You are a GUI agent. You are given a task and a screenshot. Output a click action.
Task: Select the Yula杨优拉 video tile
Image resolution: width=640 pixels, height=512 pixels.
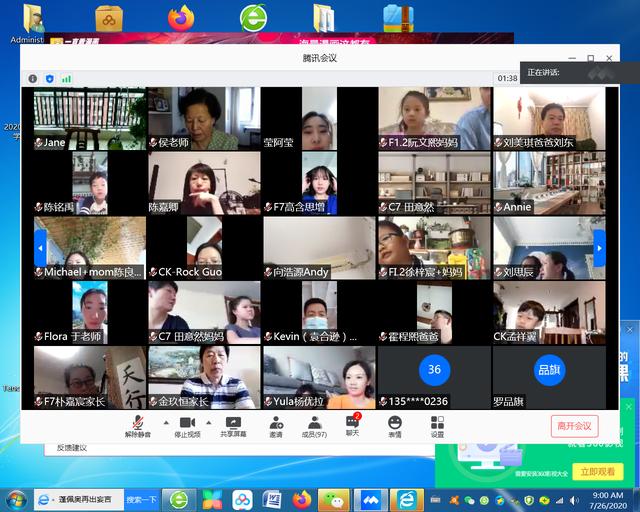[319, 377]
